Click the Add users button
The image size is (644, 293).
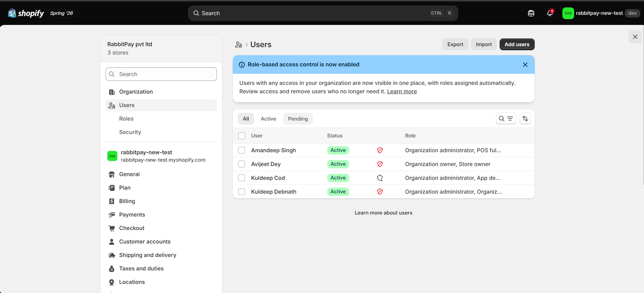point(517,44)
